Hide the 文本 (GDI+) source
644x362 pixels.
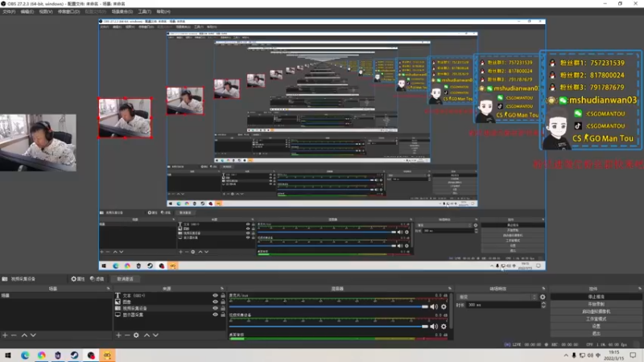coord(215,295)
